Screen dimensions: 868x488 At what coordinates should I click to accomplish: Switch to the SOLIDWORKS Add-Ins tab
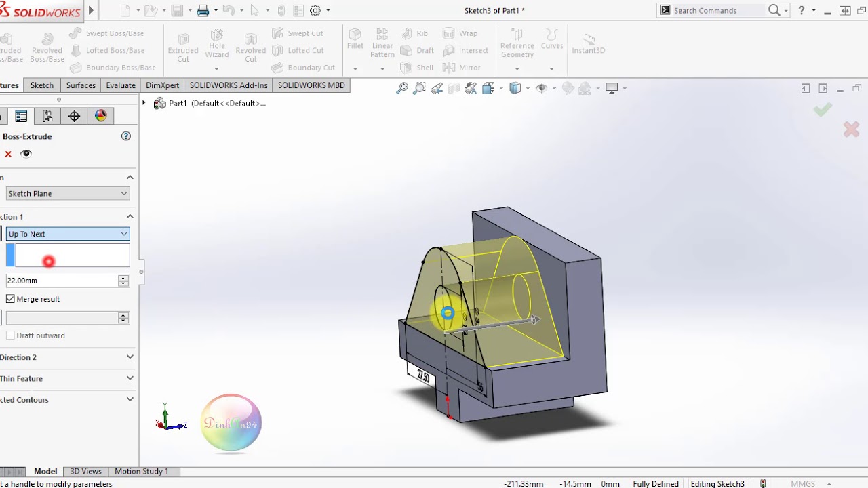(x=229, y=85)
